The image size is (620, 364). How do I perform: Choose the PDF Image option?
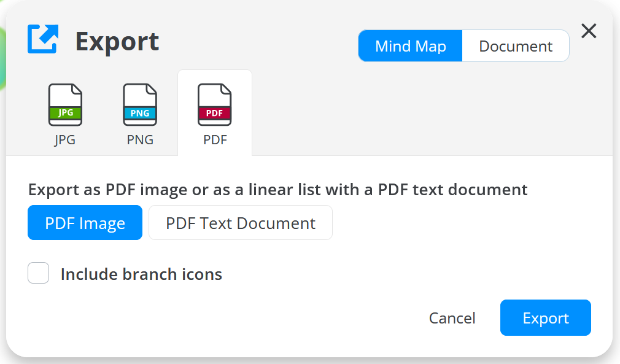click(85, 222)
